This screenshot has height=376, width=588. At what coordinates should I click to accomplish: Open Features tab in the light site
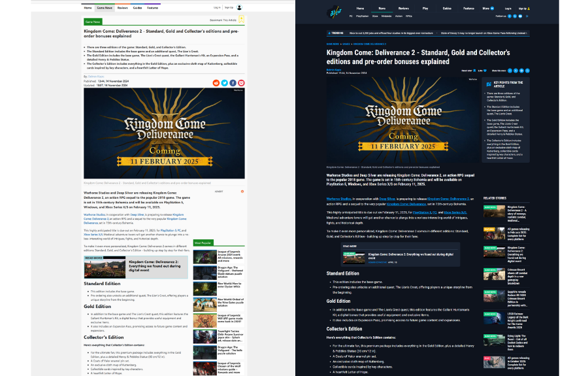click(152, 7)
